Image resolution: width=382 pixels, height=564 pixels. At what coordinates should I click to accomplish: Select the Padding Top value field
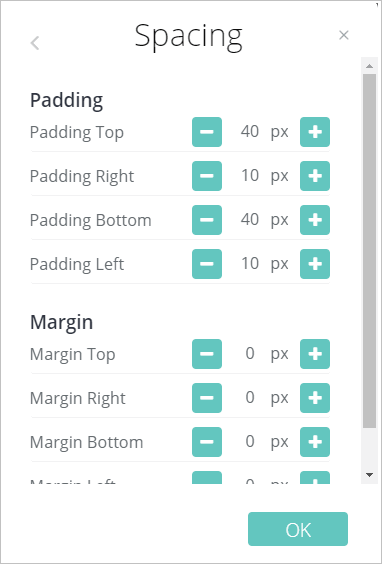[250, 132]
